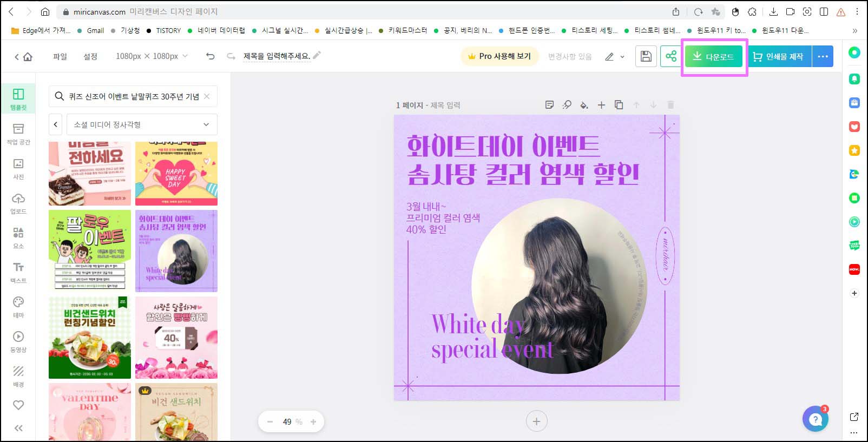
Task: Click the page memo note icon
Action: click(x=549, y=105)
